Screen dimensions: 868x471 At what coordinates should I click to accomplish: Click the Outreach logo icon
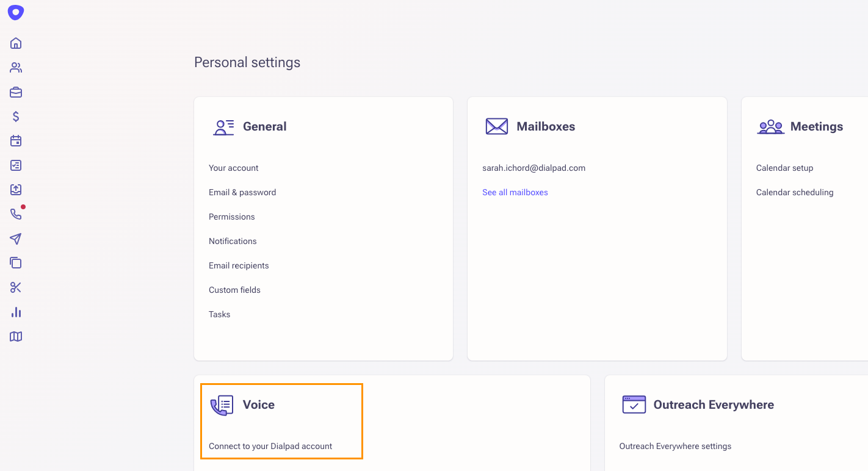coord(16,12)
